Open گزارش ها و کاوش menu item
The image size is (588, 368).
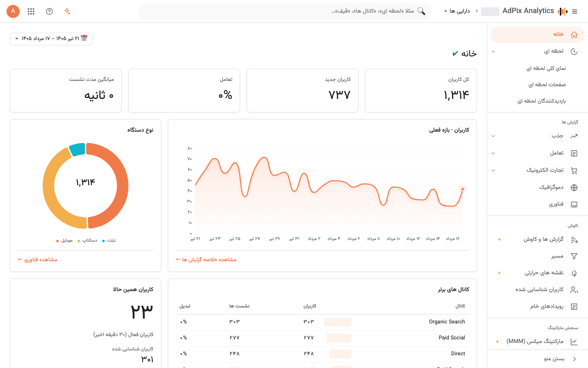pos(537,240)
